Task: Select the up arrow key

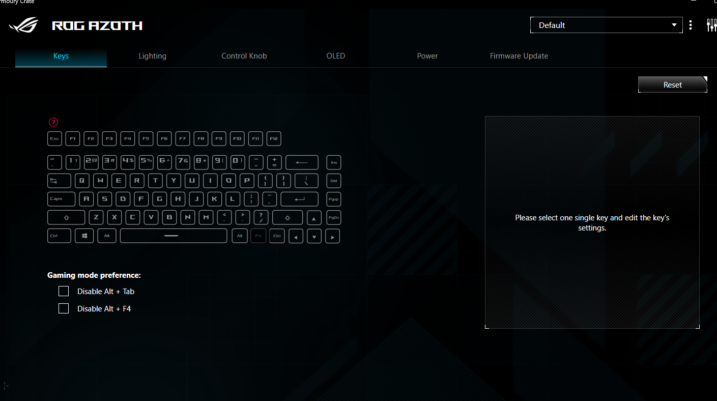Action: coord(315,218)
